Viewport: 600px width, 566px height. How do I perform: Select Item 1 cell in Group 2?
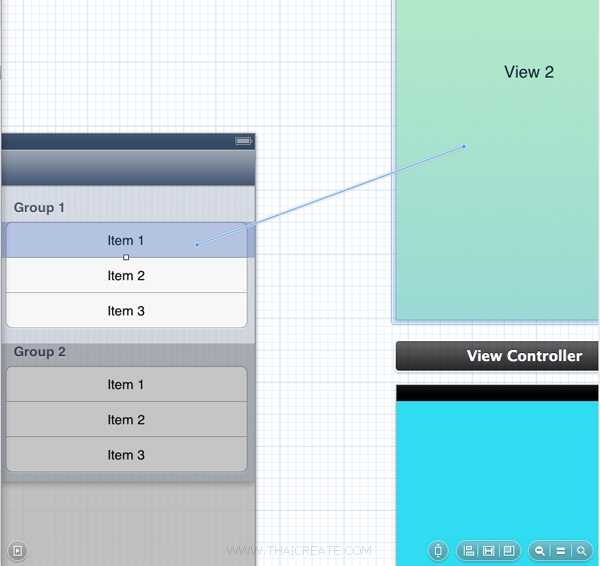[x=126, y=384]
